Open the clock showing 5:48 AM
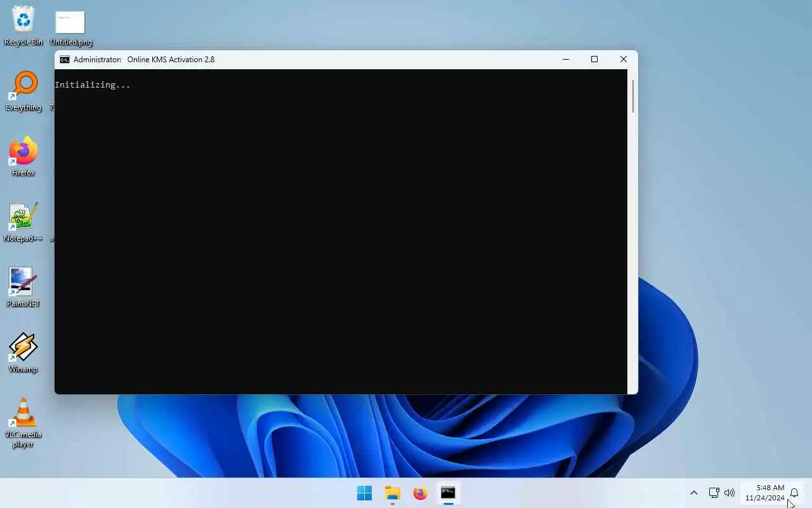 (x=765, y=493)
